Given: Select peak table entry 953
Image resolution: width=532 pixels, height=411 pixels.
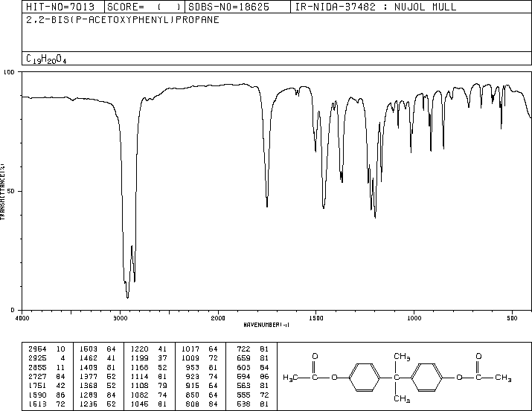Looking at the screenshot, I should coord(193,367).
